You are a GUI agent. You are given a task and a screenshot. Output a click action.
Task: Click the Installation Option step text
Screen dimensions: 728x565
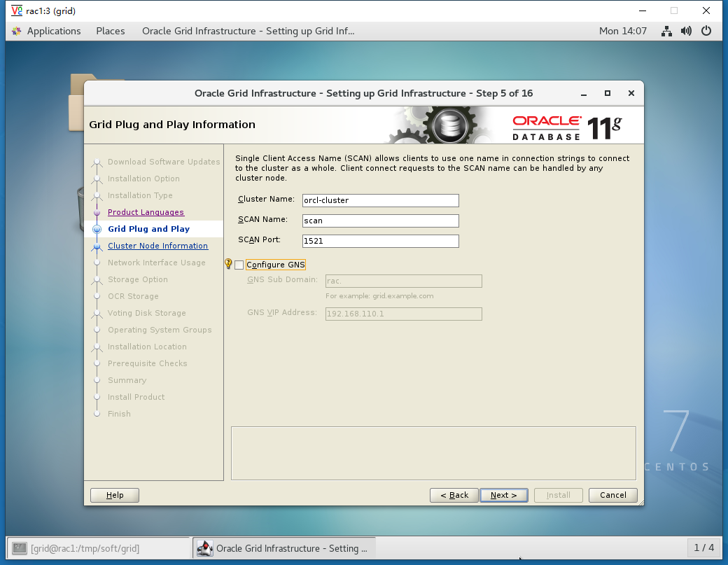[x=143, y=179]
